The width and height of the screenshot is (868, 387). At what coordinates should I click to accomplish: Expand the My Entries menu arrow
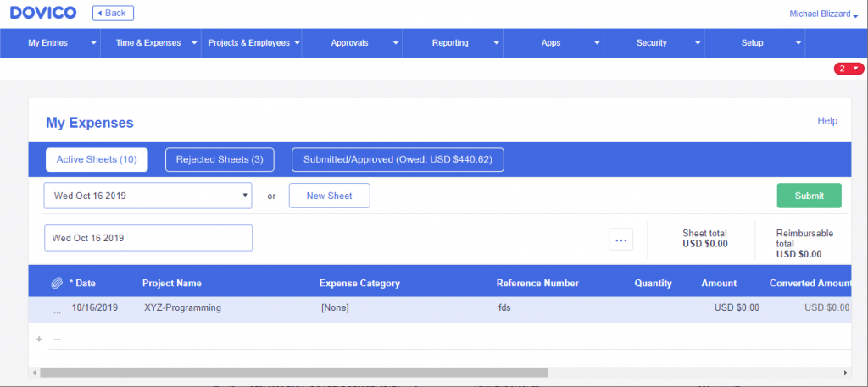[93, 43]
